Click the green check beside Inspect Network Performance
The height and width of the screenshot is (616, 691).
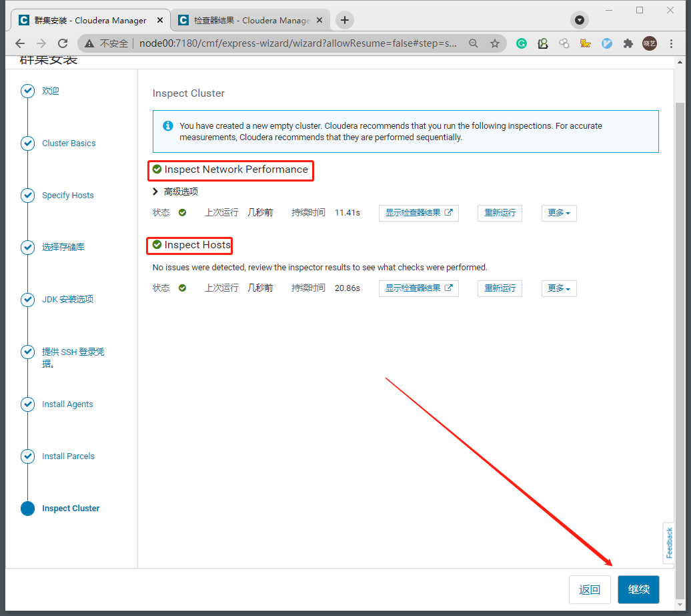[x=157, y=170]
